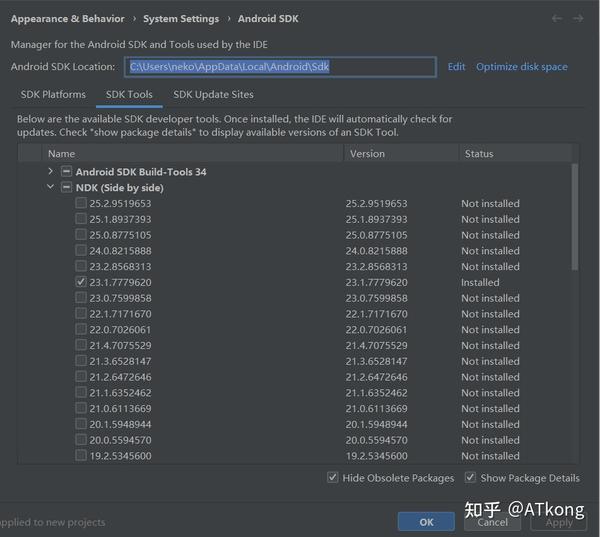The image size is (600, 537).
Task: Click the Edit link for SDK location
Action: pos(456,67)
